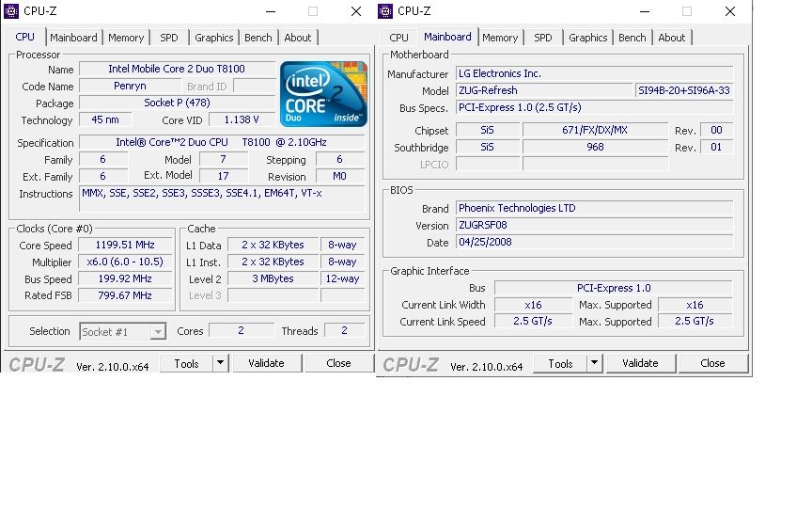Click the Package value Socket P (478)

(x=177, y=103)
